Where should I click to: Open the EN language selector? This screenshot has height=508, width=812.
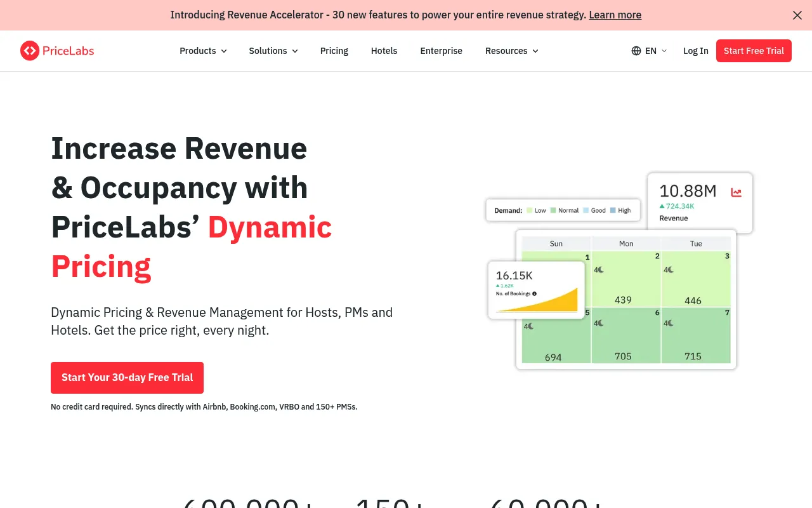[x=650, y=51]
